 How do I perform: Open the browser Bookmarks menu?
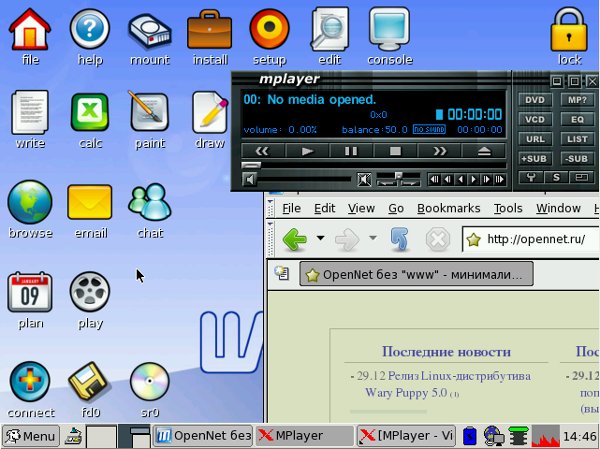(x=448, y=208)
